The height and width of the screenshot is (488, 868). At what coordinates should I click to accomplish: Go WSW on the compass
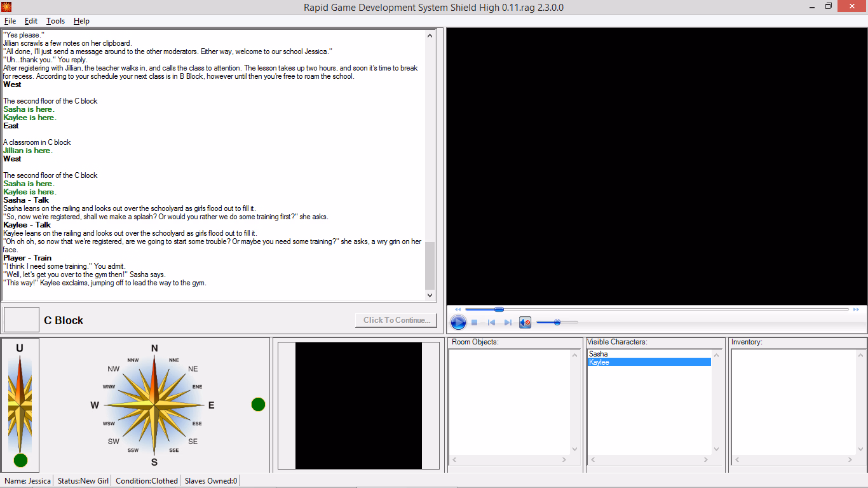[109, 423]
